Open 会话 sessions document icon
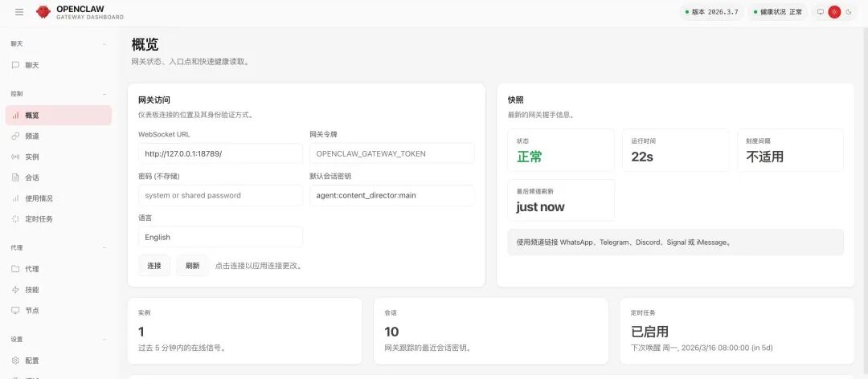The image size is (868, 379). click(15, 177)
